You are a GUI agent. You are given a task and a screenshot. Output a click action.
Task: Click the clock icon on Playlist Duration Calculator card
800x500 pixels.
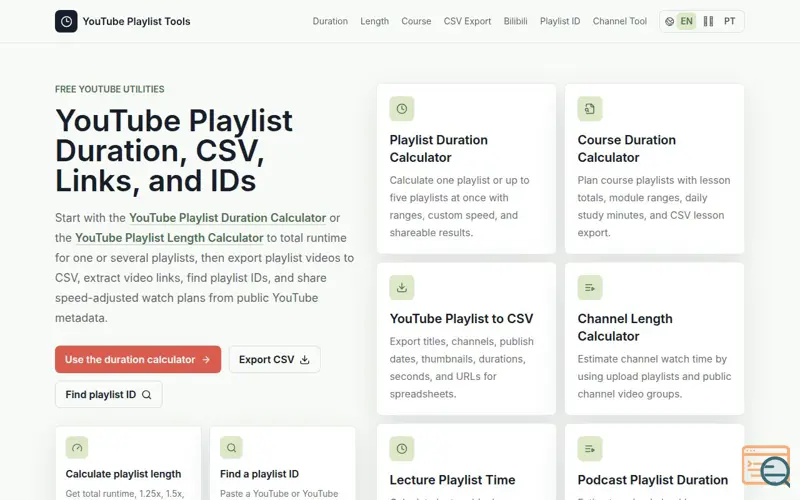point(402,109)
